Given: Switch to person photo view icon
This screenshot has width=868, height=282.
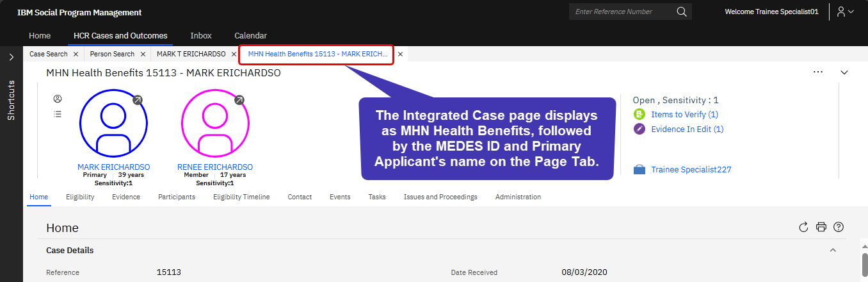Looking at the screenshot, I should click(58, 99).
